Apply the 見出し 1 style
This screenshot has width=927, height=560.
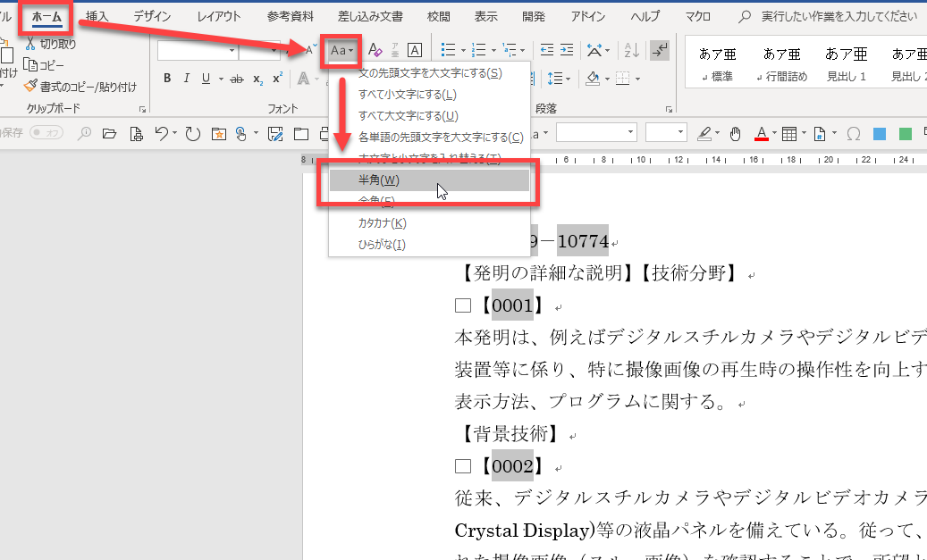(x=846, y=64)
